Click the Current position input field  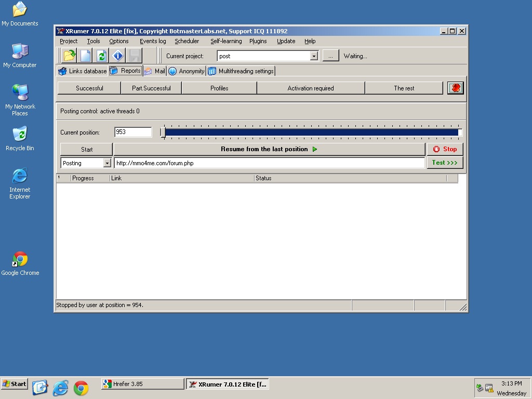click(133, 132)
